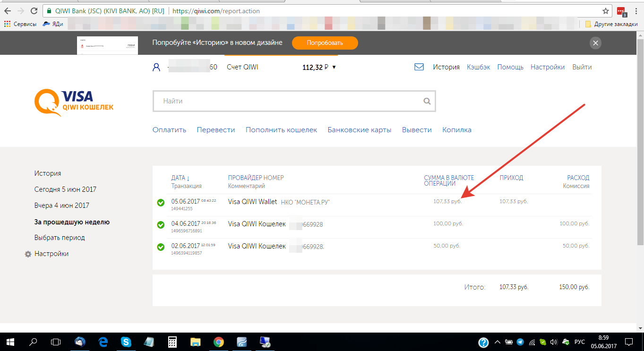Open the Пополнить кошелек section

[281, 130]
